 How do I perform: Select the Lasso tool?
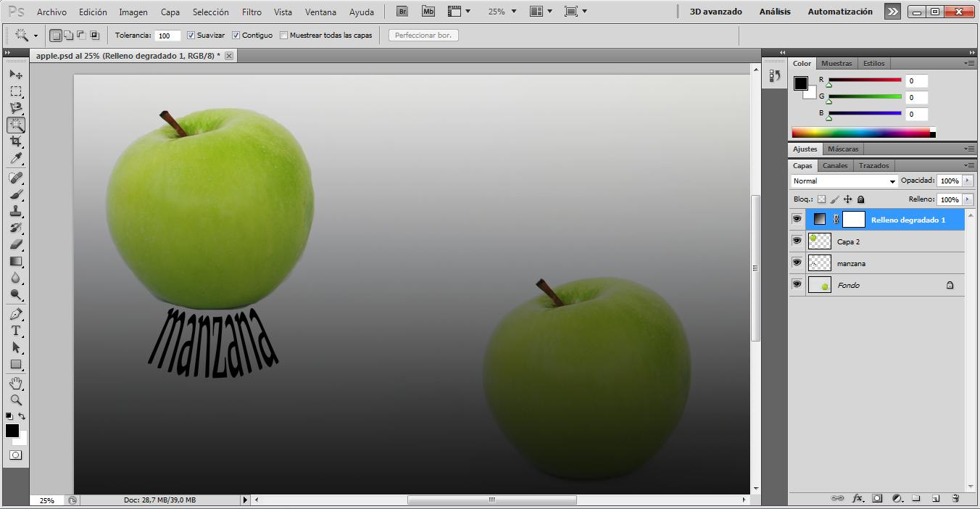pos(14,107)
